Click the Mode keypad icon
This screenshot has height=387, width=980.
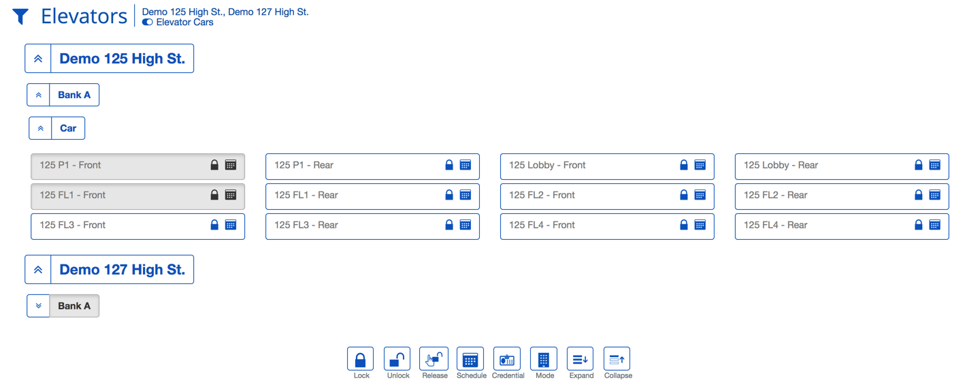[x=544, y=359]
